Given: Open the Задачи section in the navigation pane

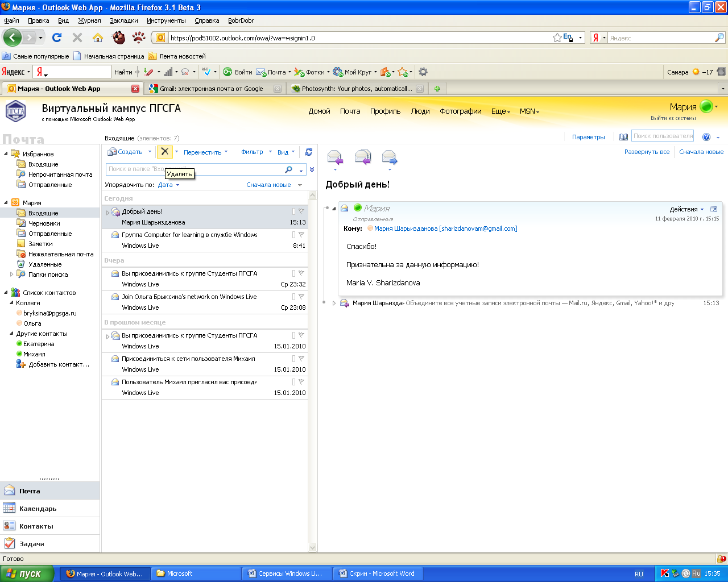Looking at the screenshot, I should [50, 544].
